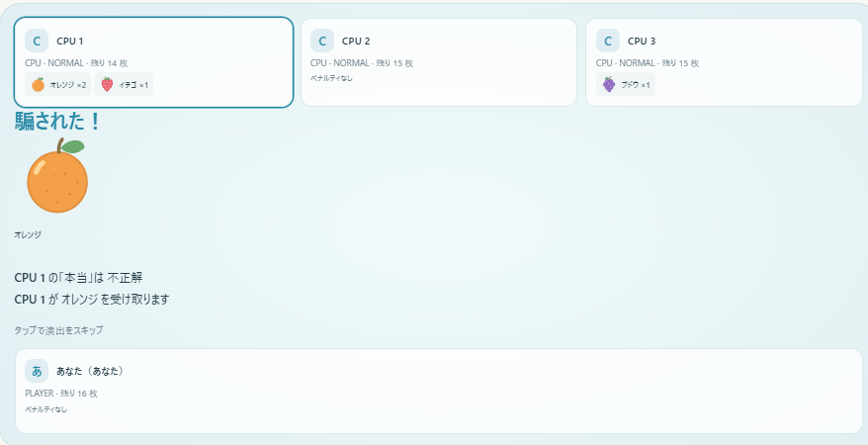Click the 騙された！ heading
Image resolution: width=868 pixels, height=445 pixels.
coord(58,122)
